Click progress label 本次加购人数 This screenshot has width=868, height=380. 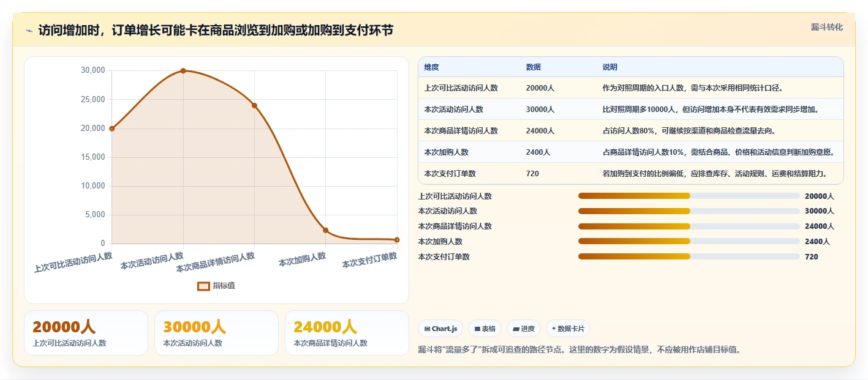(x=440, y=242)
